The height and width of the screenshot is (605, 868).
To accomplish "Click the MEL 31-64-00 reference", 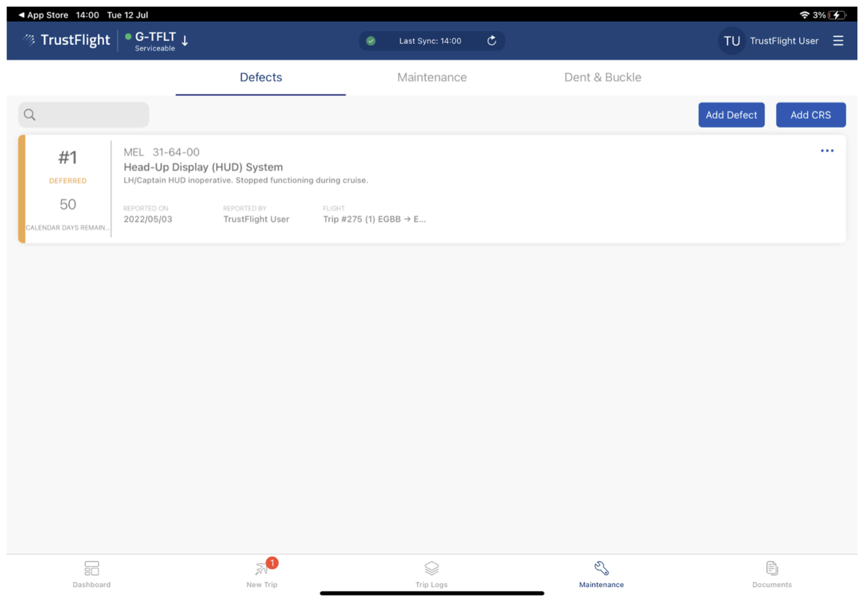I will pyautogui.click(x=161, y=152).
